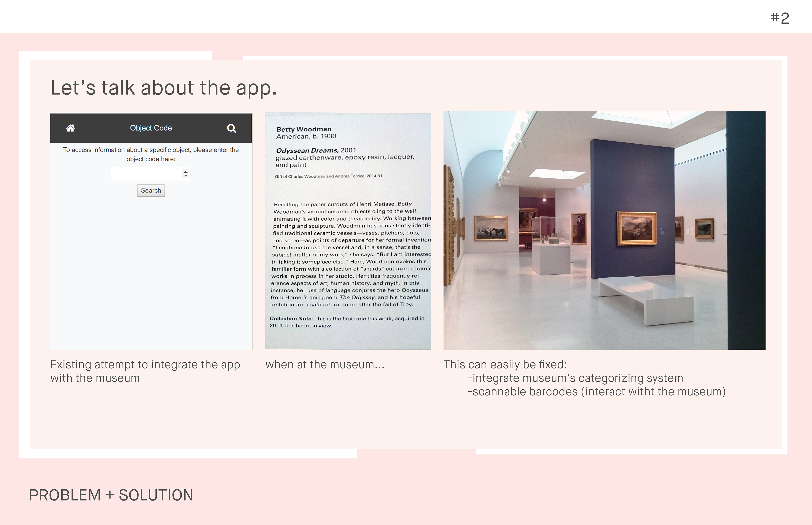Viewport: 812px width, 525px height.
Task: Click the home icon in app header
Action: coord(70,128)
